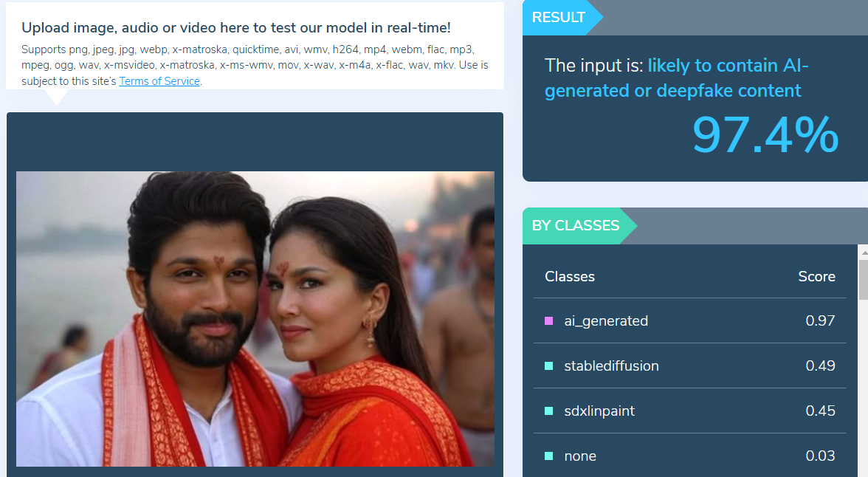Click the AI-generated or deepfake verdict text
Image resolution: width=868 pixels, height=477 pixels.
(x=676, y=78)
